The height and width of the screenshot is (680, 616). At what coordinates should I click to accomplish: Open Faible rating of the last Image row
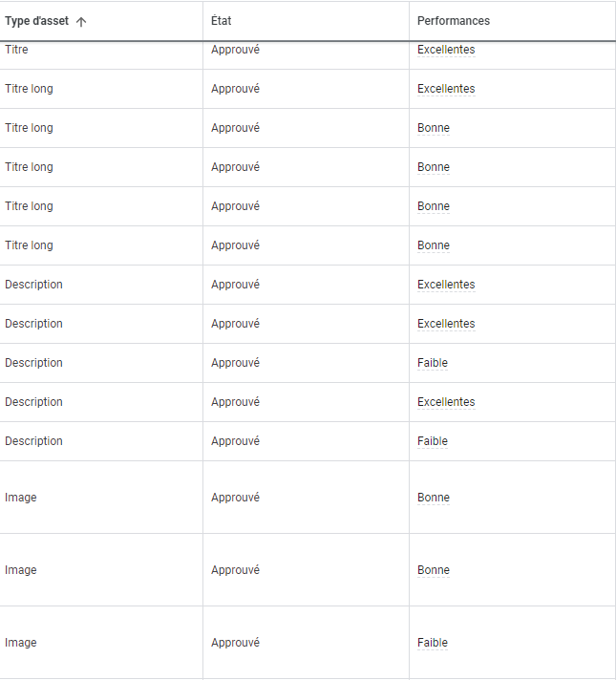click(433, 643)
